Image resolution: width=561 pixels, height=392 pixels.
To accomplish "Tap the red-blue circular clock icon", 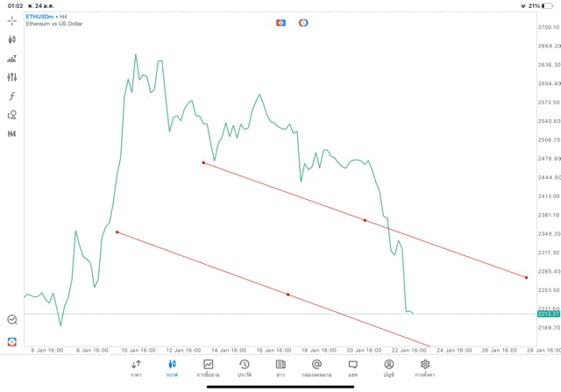I will tap(303, 22).
